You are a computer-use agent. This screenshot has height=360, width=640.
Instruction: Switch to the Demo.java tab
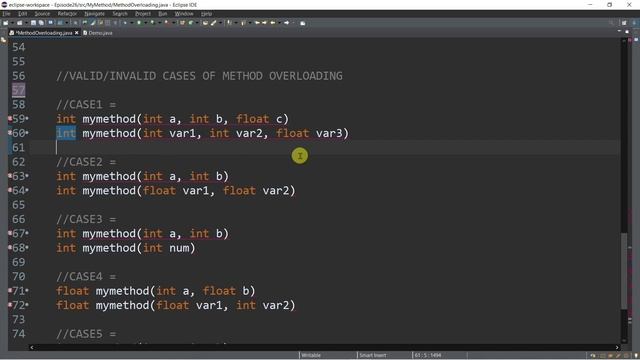pyautogui.click(x=98, y=33)
